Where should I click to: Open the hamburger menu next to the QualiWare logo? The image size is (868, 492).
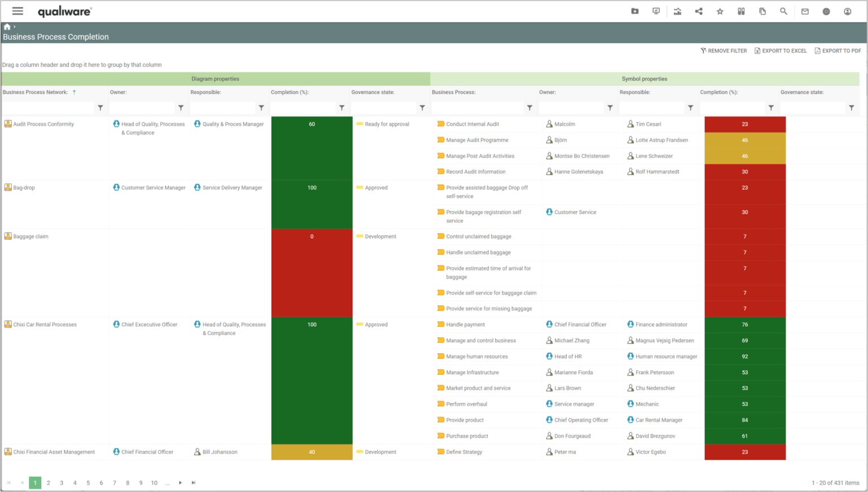pyautogui.click(x=18, y=11)
